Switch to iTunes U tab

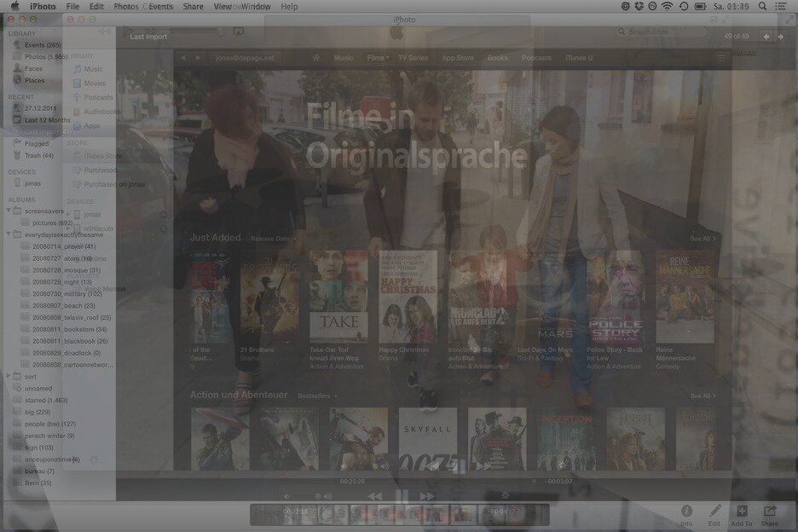(x=579, y=58)
